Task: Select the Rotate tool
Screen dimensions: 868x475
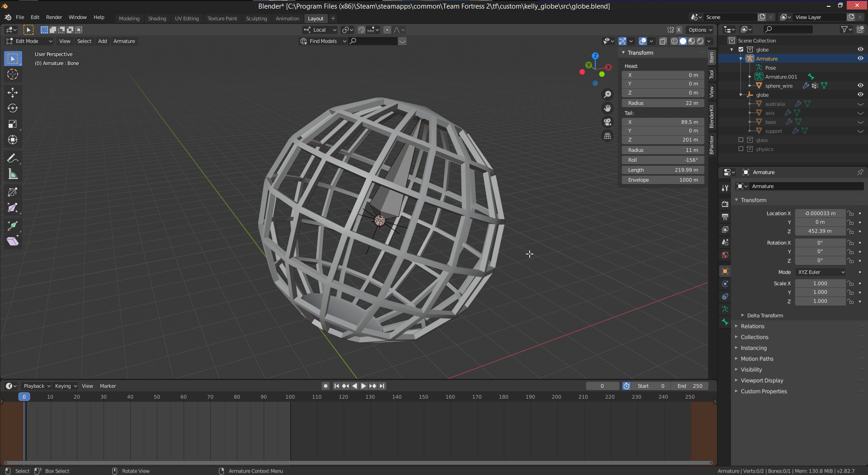Action: click(x=13, y=108)
